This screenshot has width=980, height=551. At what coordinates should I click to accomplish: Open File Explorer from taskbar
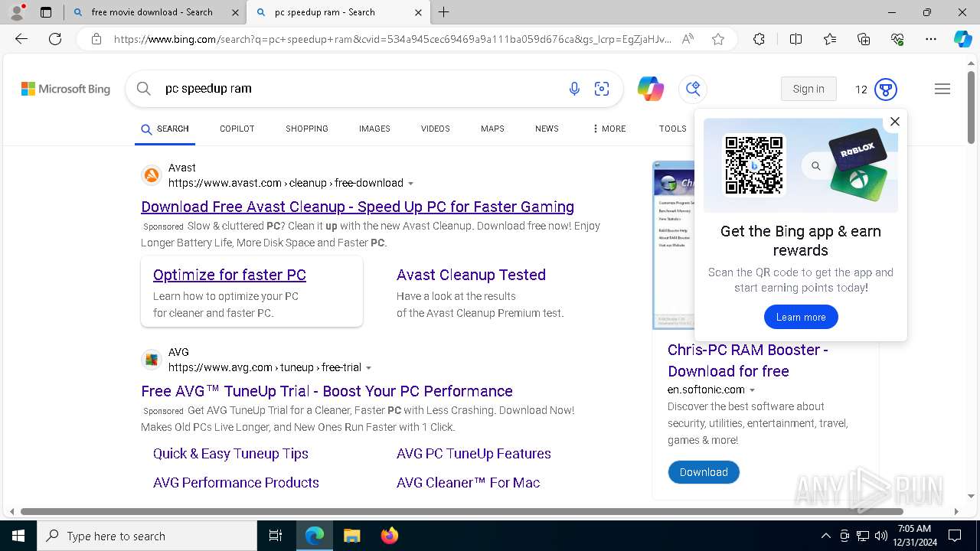coord(351,536)
